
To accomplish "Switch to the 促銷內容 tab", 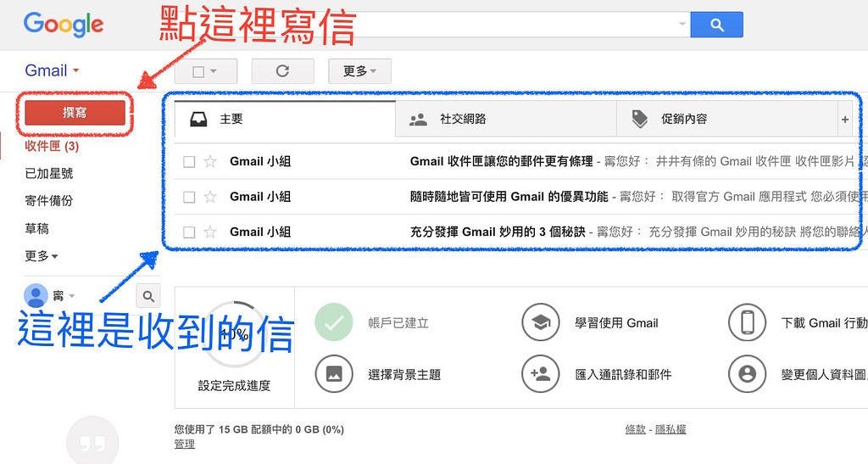I will pos(726,119).
